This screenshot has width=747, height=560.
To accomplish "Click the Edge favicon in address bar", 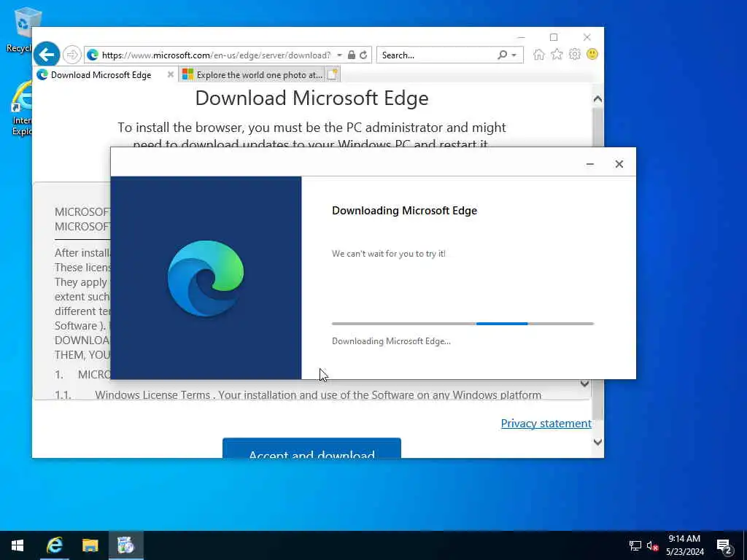I will (x=93, y=55).
